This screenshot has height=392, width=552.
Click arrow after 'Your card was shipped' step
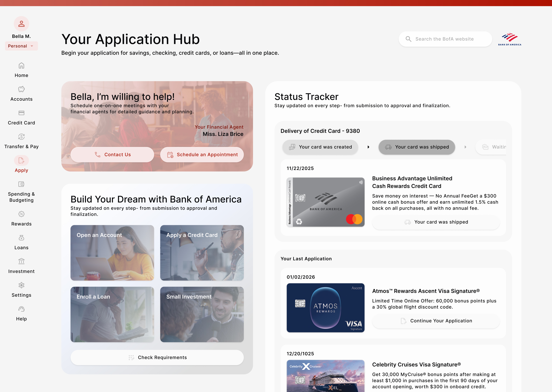coord(465,147)
